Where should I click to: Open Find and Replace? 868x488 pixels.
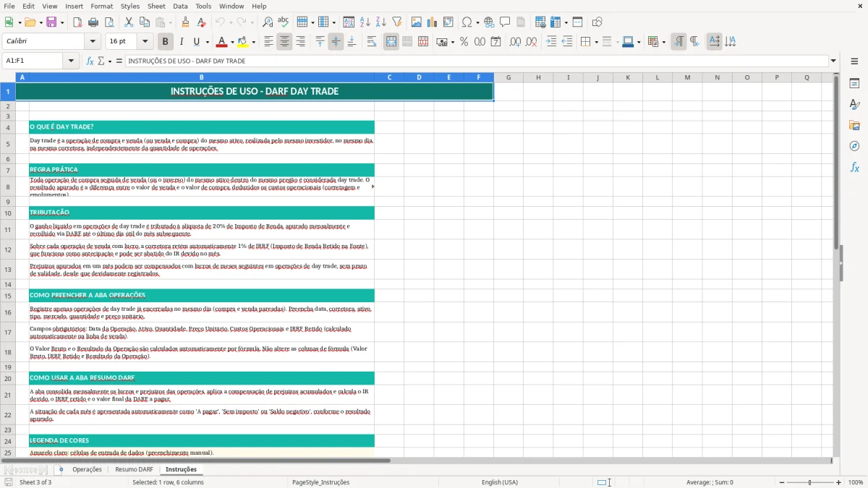point(268,22)
